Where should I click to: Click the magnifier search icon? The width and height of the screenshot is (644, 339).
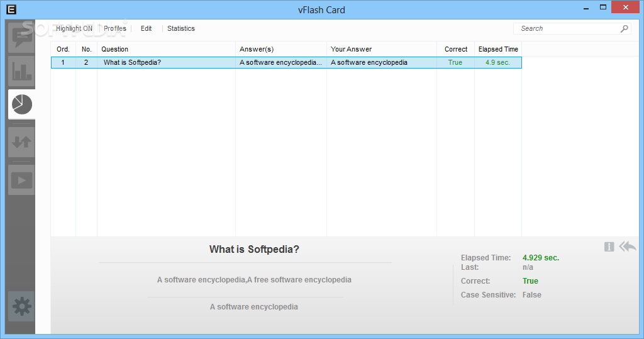[x=625, y=28]
